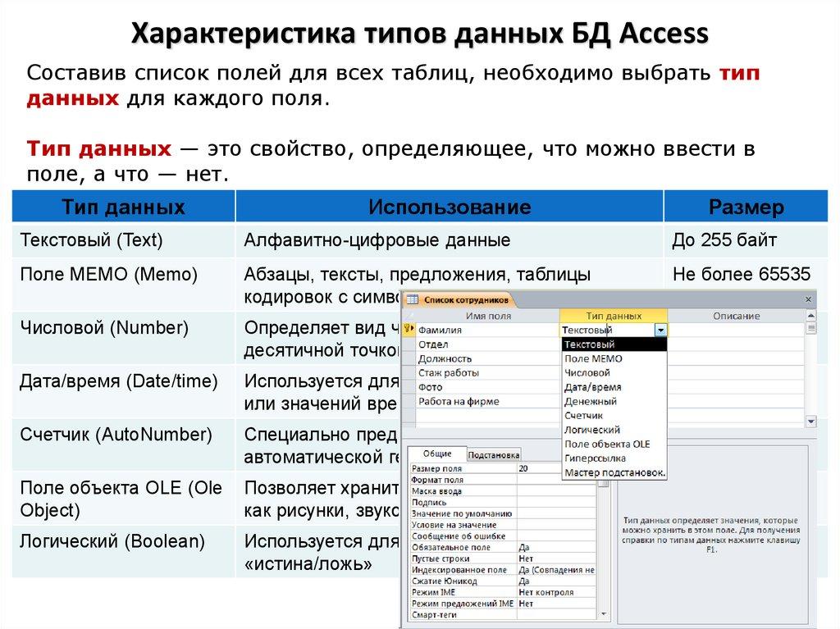Open the Тип данных dropdown for Фамилия
This screenshot has width=840, height=629.
pos(660,330)
